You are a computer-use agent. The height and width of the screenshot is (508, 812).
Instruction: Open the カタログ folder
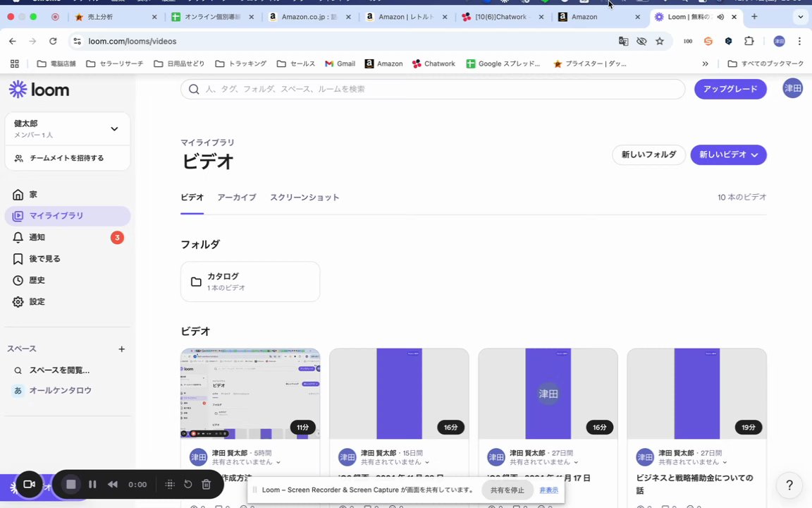pos(250,282)
